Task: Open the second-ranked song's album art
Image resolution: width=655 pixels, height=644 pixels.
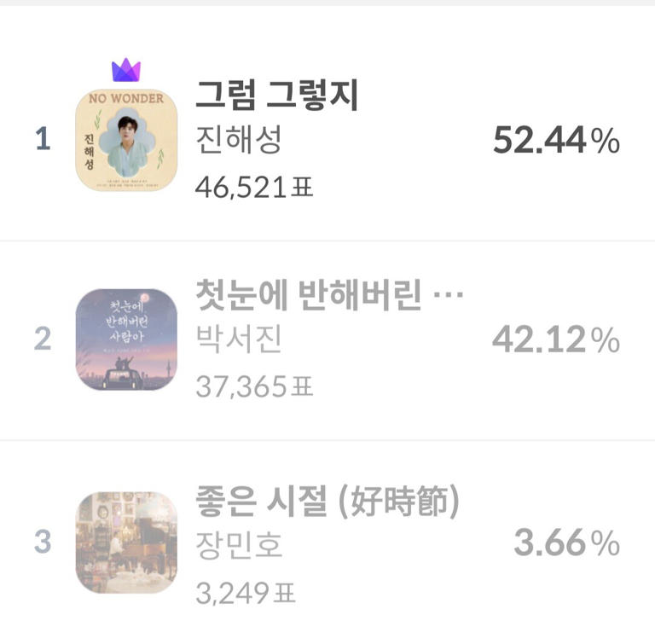Action: [126, 339]
